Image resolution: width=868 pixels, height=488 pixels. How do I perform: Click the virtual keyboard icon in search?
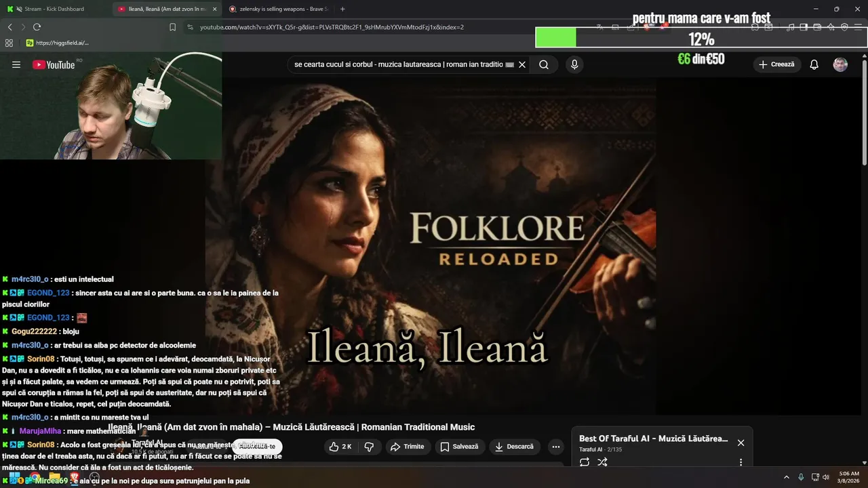coord(510,64)
